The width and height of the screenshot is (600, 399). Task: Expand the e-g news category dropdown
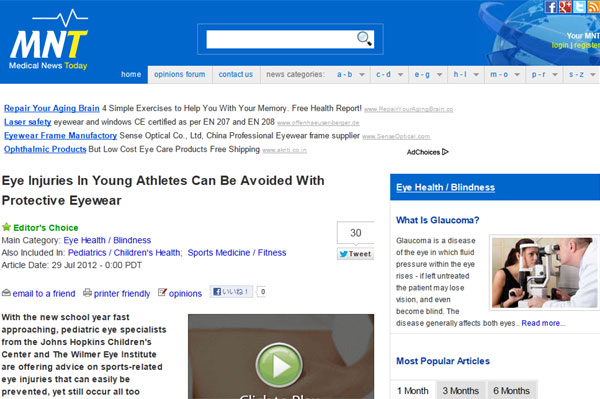428,75
